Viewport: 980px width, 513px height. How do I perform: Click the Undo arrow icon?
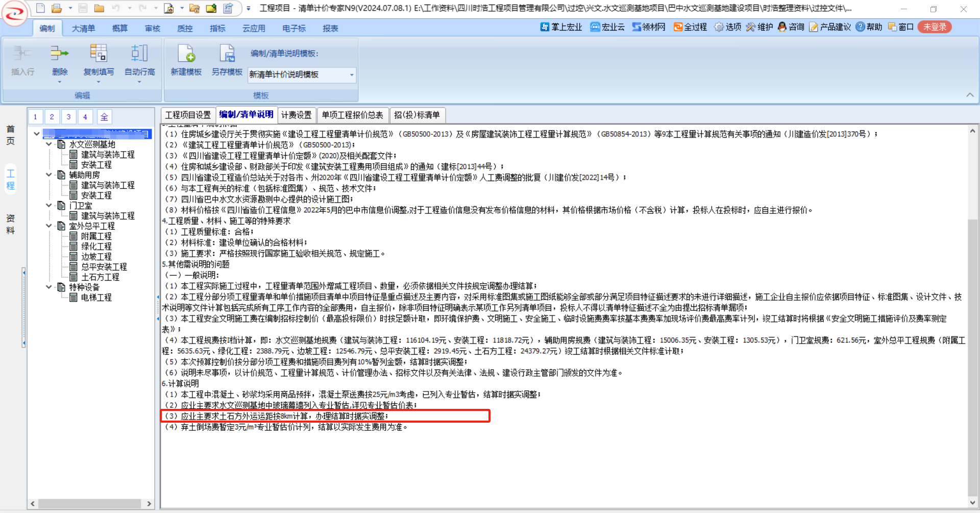coord(116,8)
